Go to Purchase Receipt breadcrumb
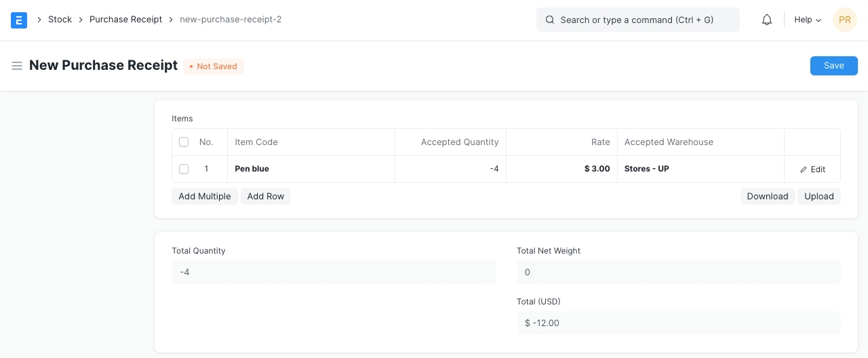Image resolution: width=868 pixels, height=358 pixels. 125,20
